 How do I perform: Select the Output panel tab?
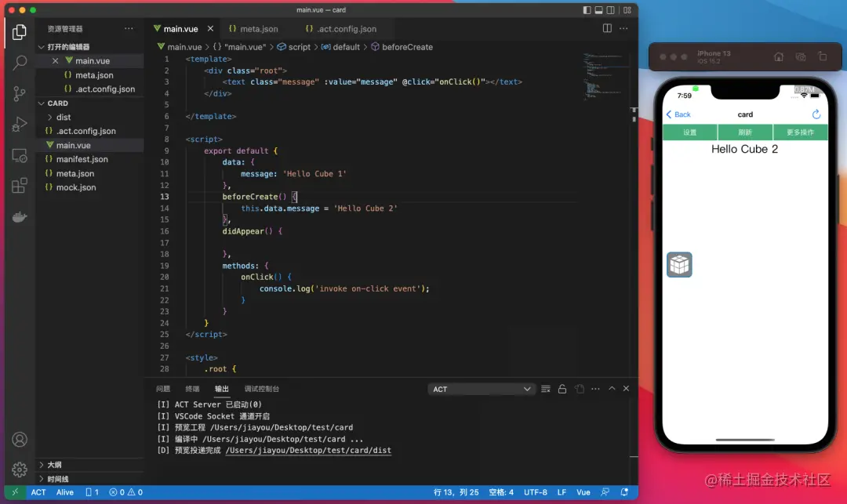(221, 389)
